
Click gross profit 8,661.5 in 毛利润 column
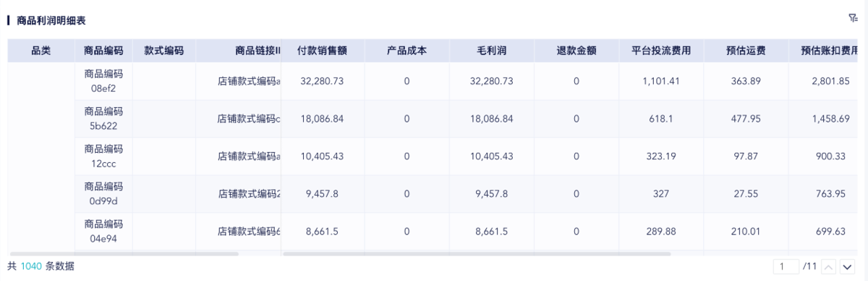point(492,232)
